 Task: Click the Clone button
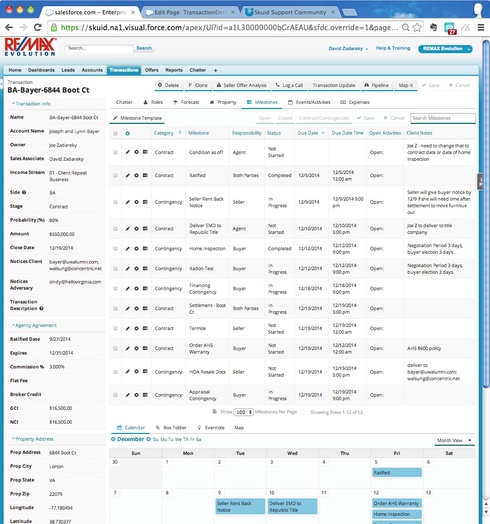click(x=198, y=85)
